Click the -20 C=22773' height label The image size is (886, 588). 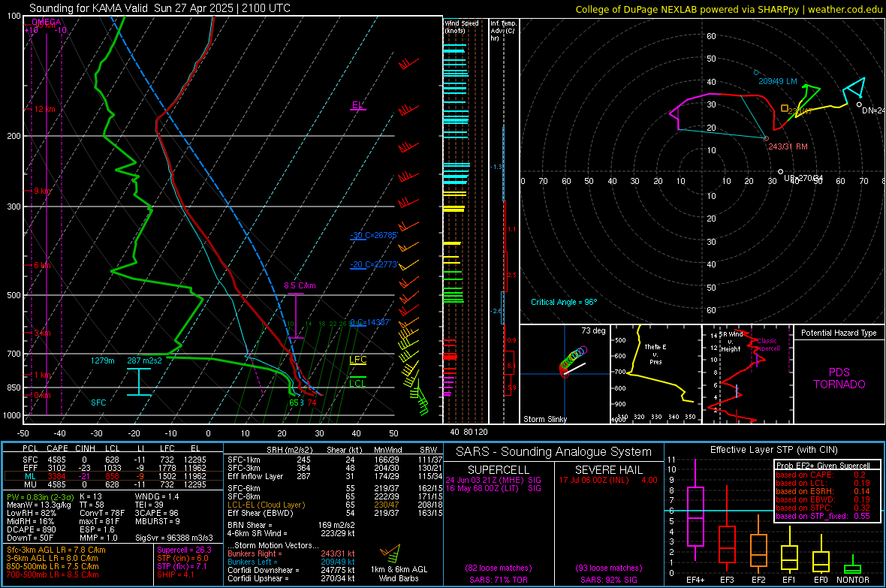(x=374, y=264)
